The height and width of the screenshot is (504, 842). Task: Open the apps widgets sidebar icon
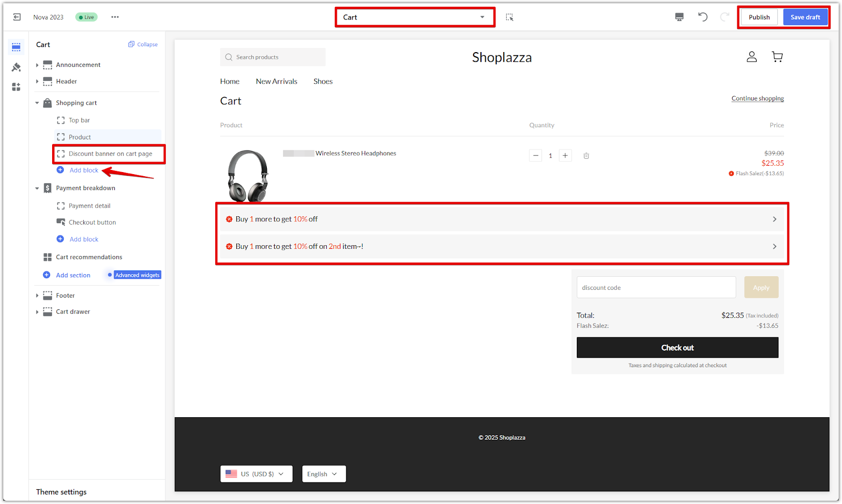tap(16, 87)
